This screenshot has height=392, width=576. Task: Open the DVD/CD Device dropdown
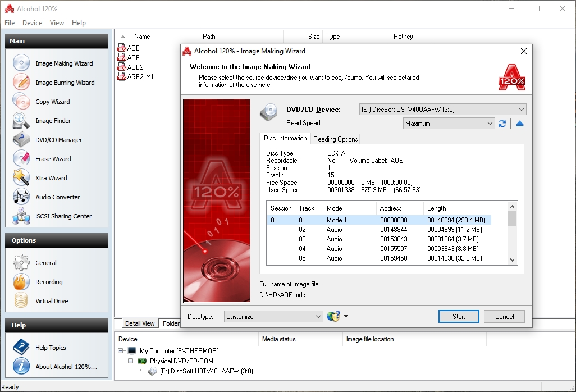tap(442, 110)
